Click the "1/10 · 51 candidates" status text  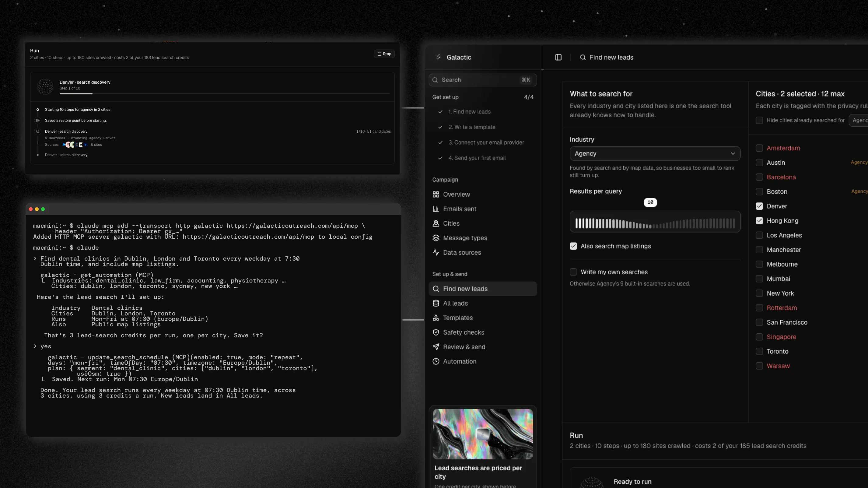[x=373, y=132]
